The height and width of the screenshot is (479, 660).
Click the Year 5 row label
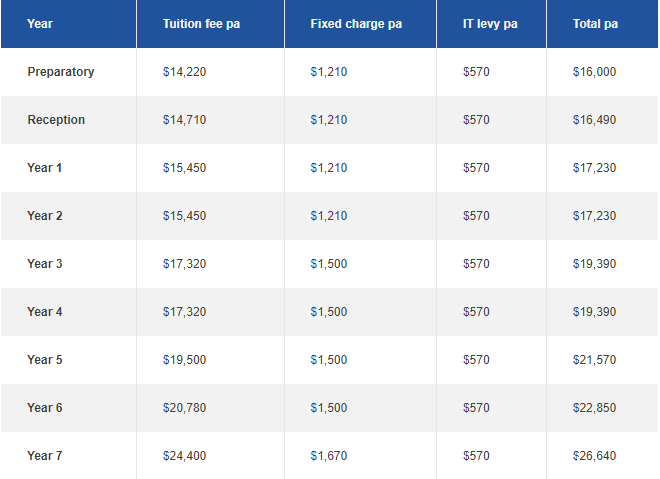(x=45, y=360)
